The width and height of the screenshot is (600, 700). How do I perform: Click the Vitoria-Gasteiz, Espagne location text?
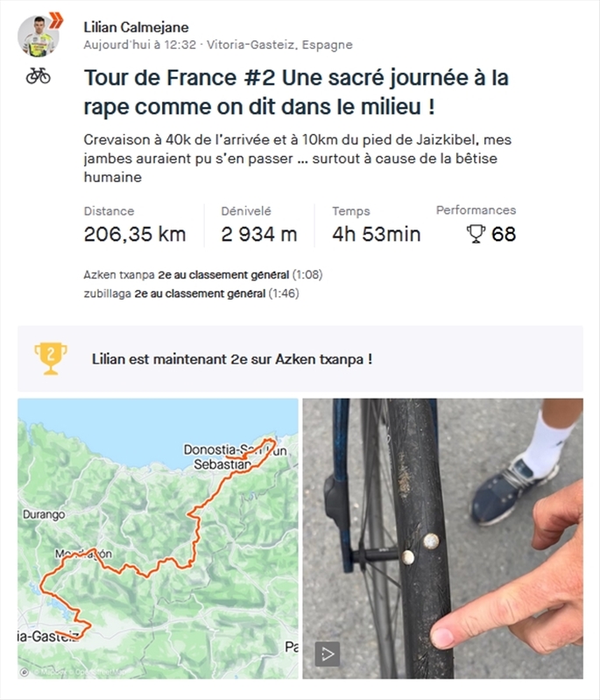[x=279, y=45]
